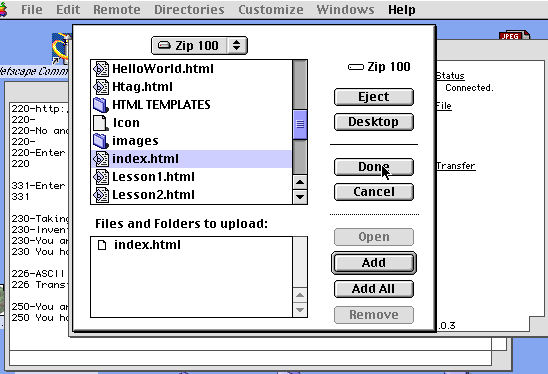Click the Zip 100 disk icon label
This screenshot has width=548, height=374.
point(379,67)
